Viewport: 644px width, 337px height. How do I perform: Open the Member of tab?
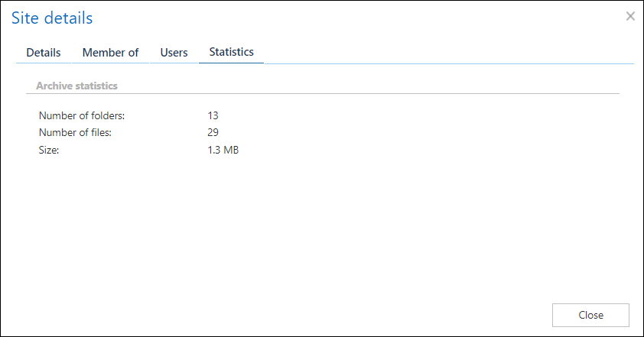pyautogui.click(x=110, y=53)
